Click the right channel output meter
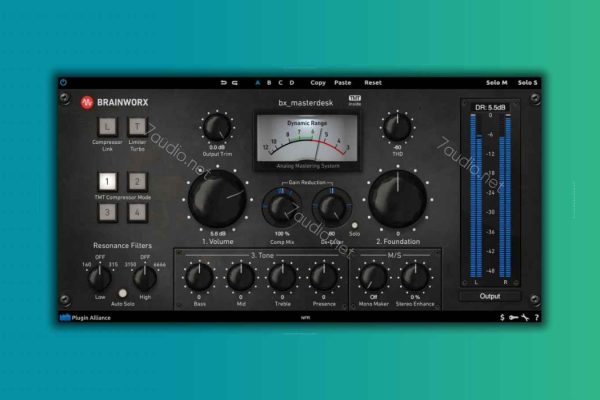600x400 pixels. (505, 195)
